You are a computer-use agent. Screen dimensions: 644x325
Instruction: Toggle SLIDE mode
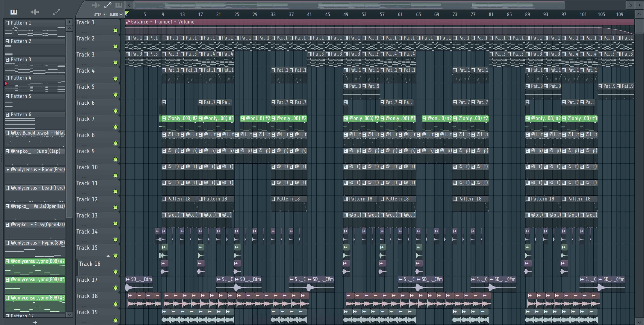[x=121, y=15]
